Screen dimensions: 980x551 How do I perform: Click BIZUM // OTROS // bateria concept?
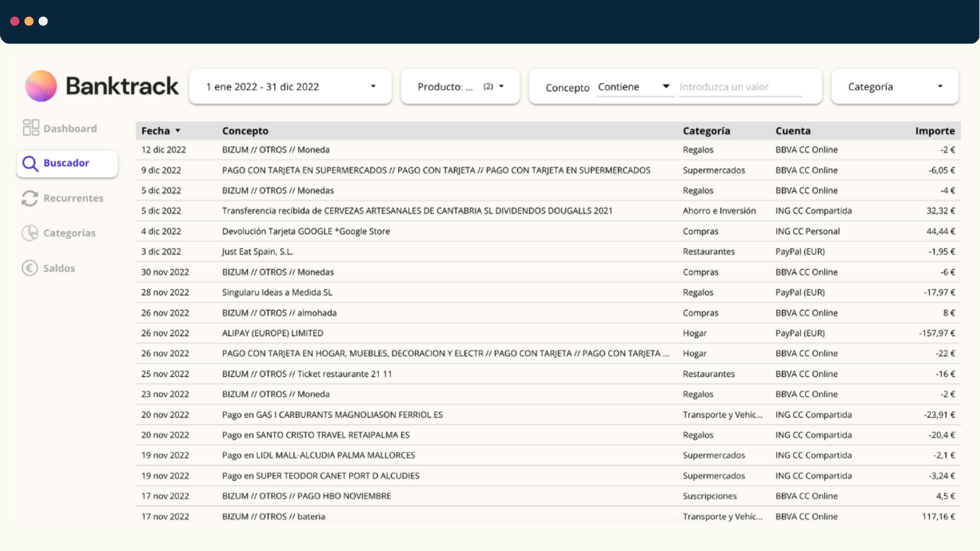274,516
